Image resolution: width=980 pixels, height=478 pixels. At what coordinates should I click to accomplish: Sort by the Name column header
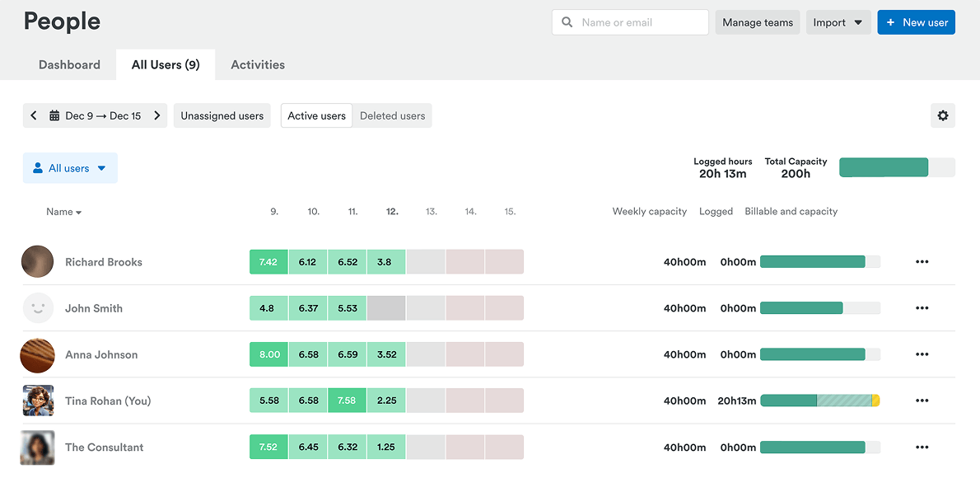pyautogui.click(x=63, y=212)
